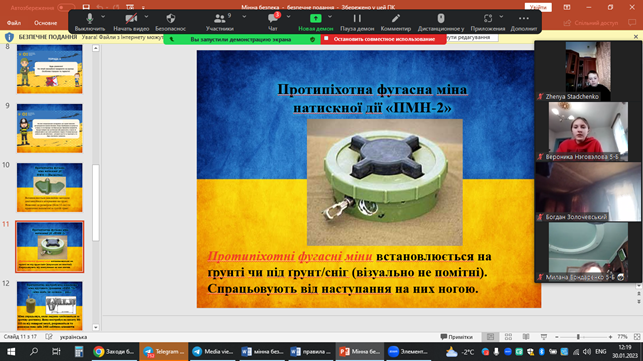Open remote control mouse option

(441, 22)
